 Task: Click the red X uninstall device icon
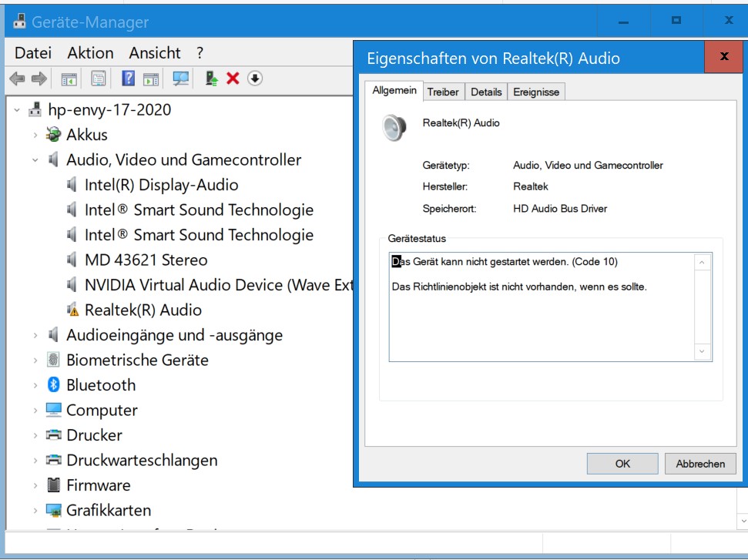(233, 79)
